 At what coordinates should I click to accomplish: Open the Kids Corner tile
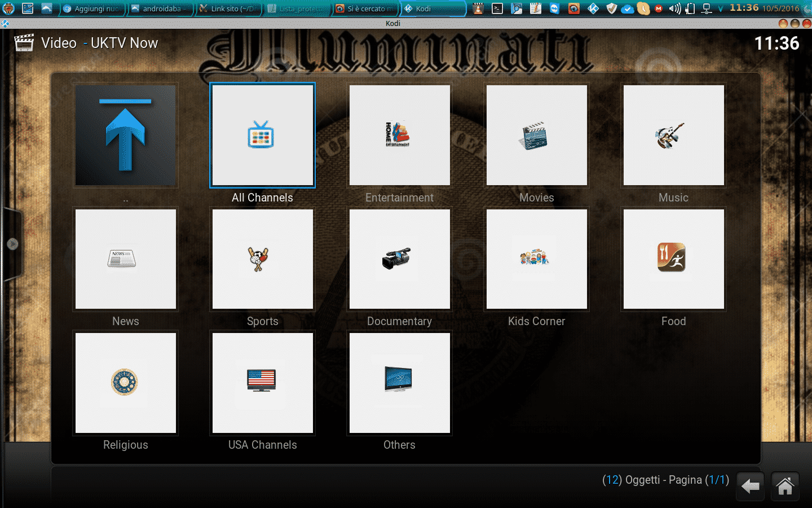[x=537, y=259]
